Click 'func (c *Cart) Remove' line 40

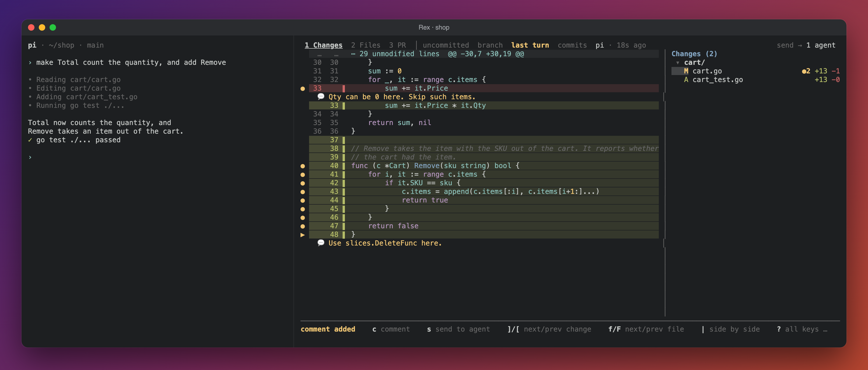[484, 166]
